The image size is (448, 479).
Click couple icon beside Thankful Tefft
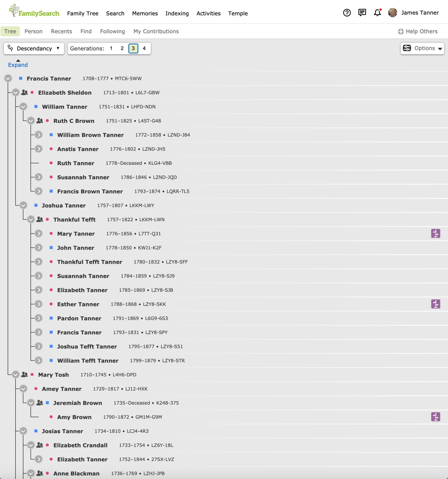point(40,219)
